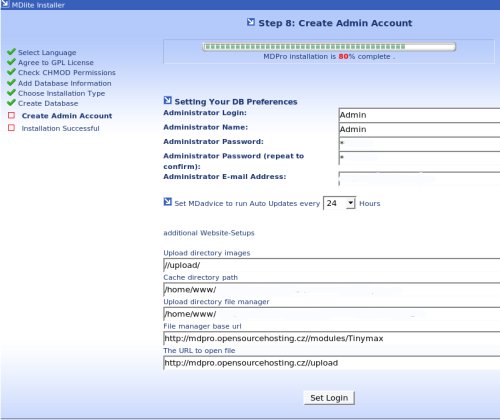500x420 pixels.
Task: Focus the Upload directory images field
Action: 332,265
